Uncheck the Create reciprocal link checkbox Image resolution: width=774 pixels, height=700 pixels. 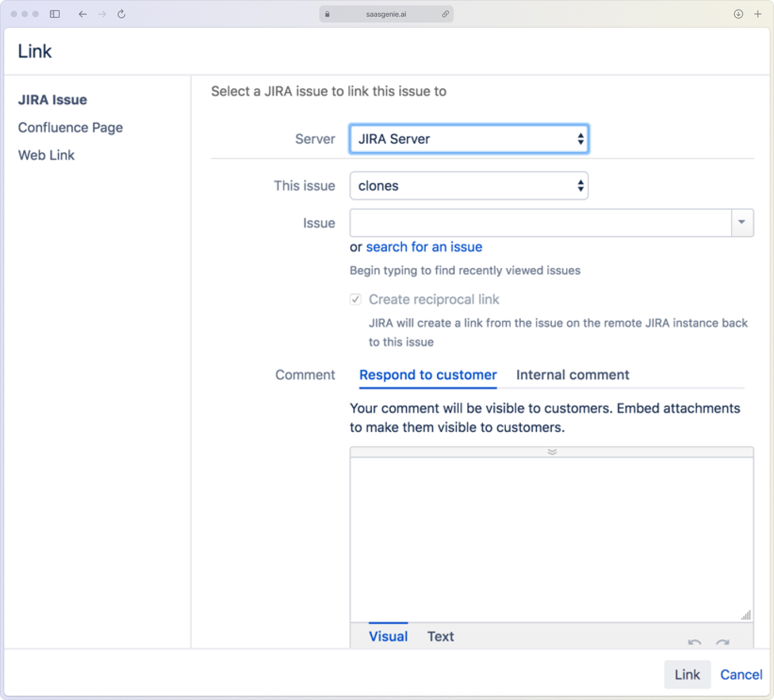pyautogui.click(x=355, y=299)
